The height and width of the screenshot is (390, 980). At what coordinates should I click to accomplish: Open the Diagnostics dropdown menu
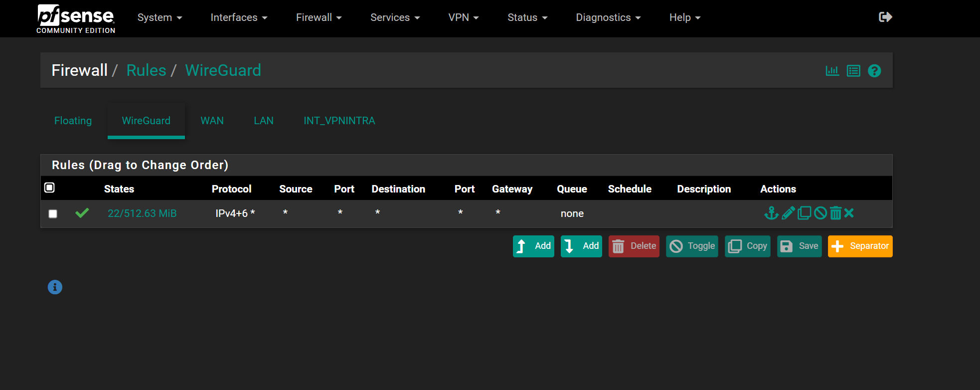608,17
